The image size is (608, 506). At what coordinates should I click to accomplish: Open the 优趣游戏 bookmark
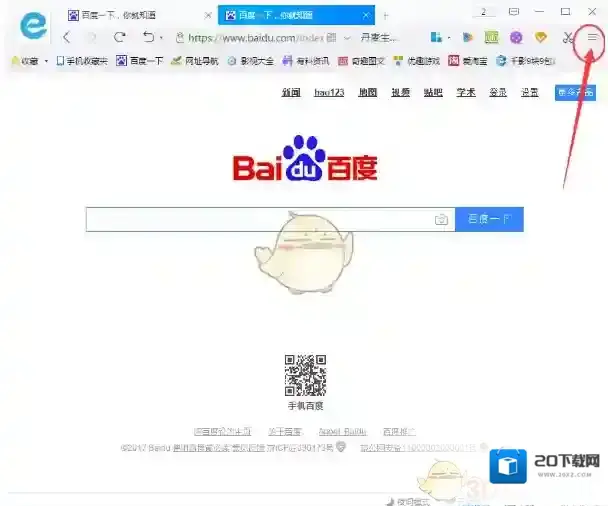point(416,61)
